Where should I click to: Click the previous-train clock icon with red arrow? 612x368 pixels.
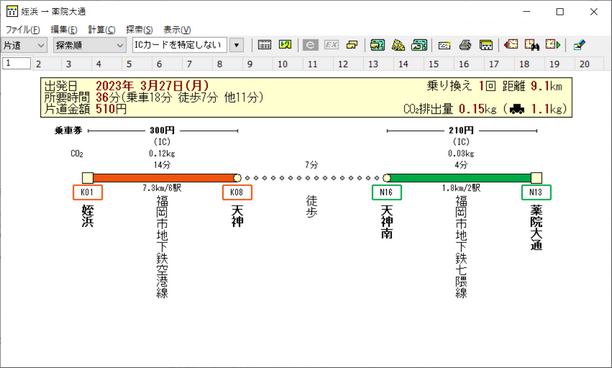point(511,45)
